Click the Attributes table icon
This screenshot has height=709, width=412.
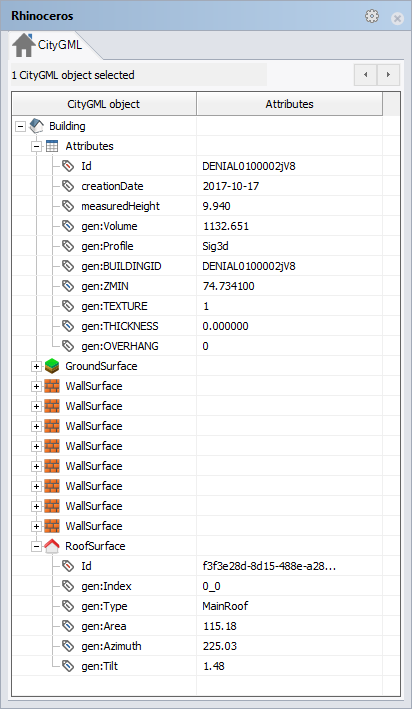coord(52,146)
